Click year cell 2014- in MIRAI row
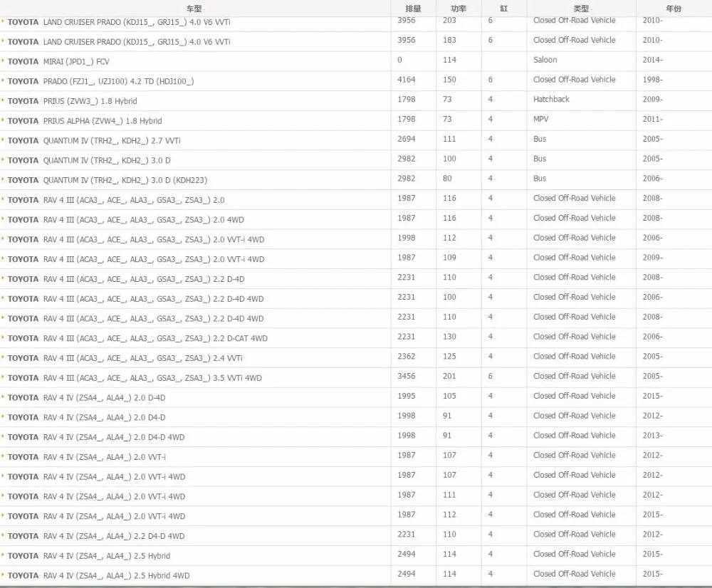This screenshot has width=712, height=588. 652,60
